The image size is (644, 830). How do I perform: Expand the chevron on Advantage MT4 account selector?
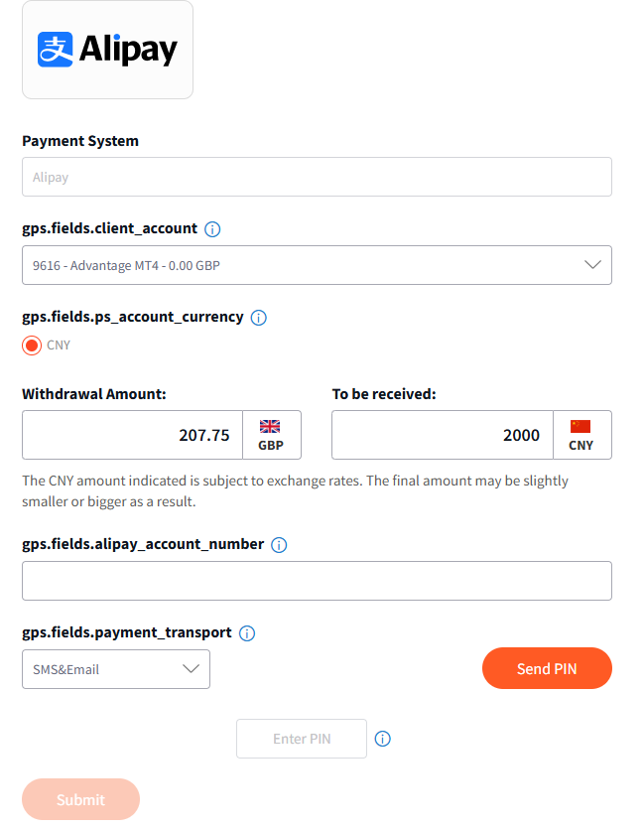tap(592, 265)
